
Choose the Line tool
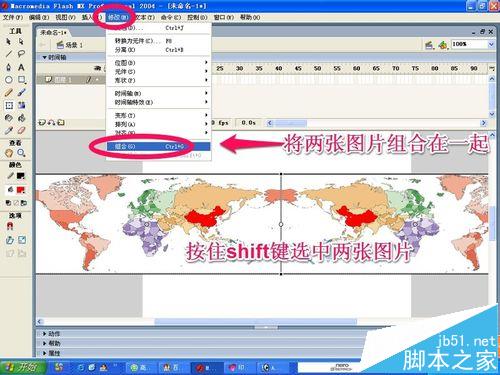[9, 54]
